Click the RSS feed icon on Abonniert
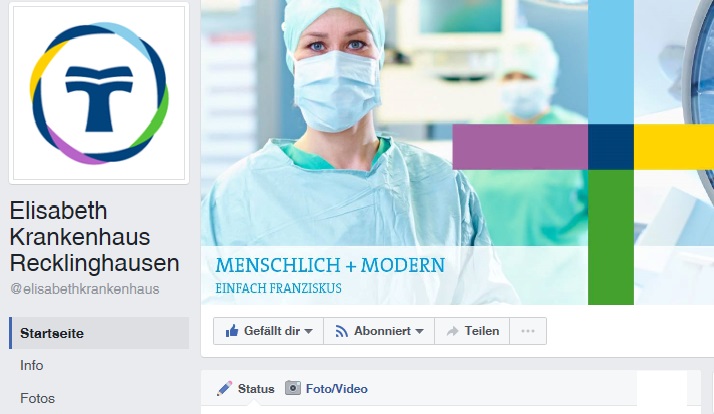Screen dimensions: 714x414 coord(342,331)
